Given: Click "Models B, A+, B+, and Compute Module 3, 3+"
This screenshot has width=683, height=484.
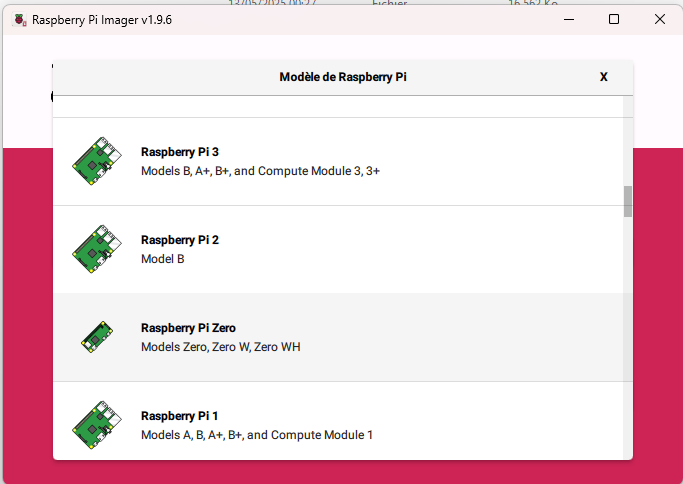Looking at the screenshot, I should [260, 171].
